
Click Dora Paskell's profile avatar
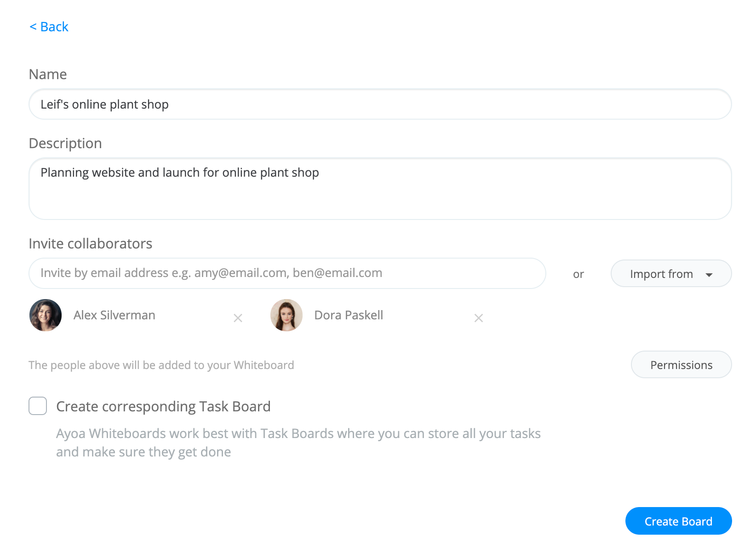tap(286, 315)
